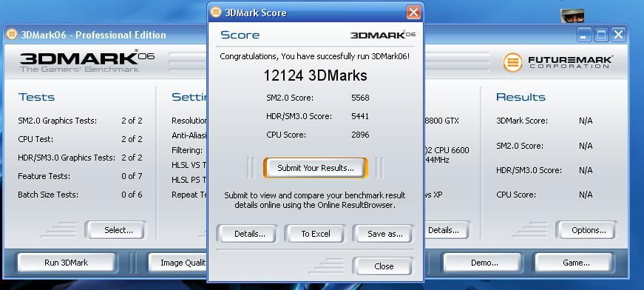
Task: Click Submit Your Results button
Action: point(316,168)
